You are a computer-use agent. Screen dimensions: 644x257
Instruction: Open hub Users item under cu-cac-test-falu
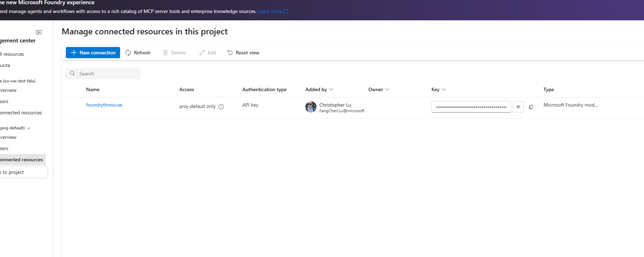4,101
